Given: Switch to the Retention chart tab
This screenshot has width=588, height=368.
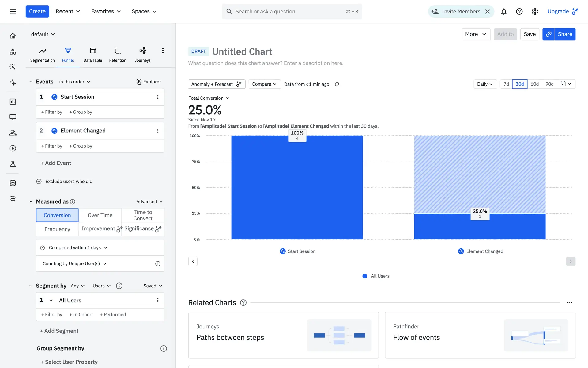Looking at the screenshot, I should [x=118, y=55].
